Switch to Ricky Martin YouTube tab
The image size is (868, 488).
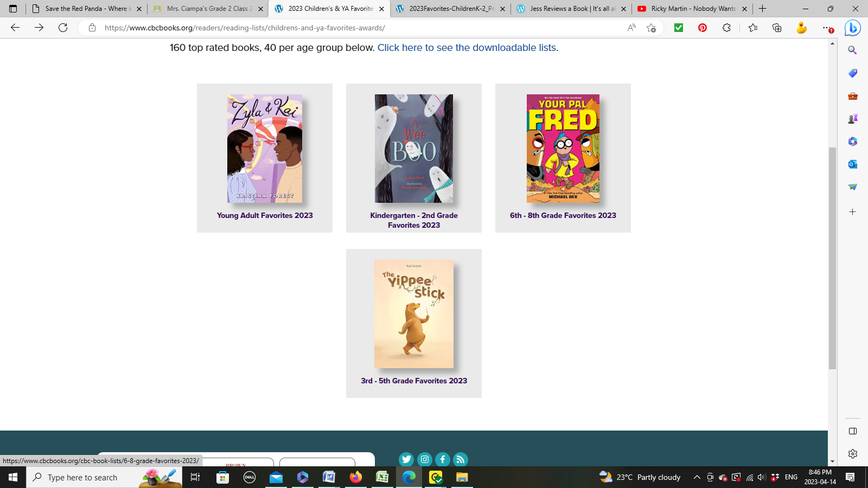point(693,9)
